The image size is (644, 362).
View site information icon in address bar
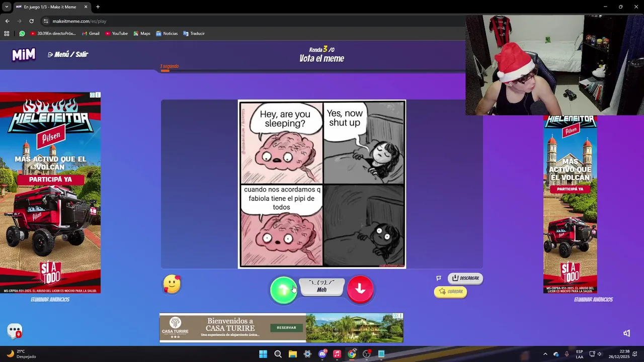(x=46, y=21)
